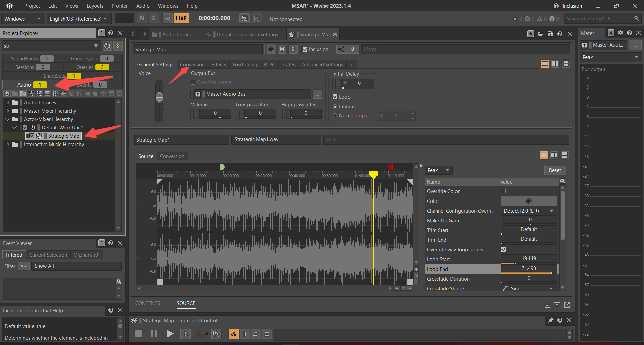Start playback in the Transport Control
Screen dimensions: 644x345
coord(170,334)
